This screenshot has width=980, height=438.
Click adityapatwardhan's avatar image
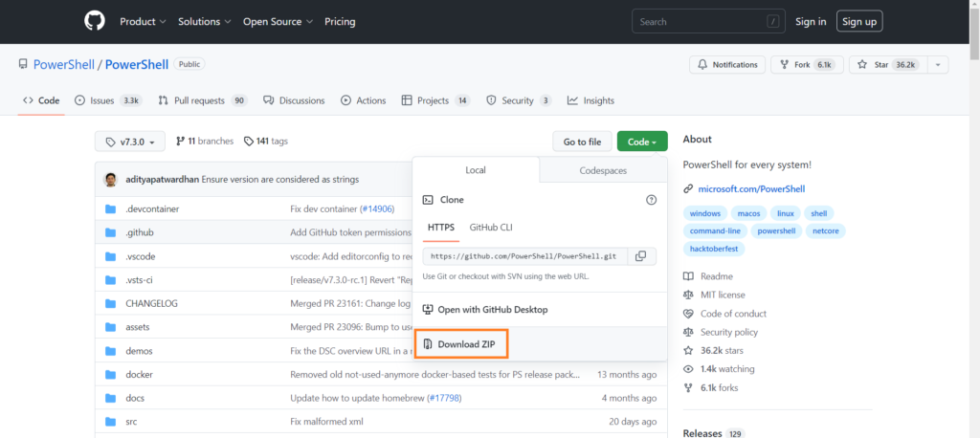click(111, 180)
